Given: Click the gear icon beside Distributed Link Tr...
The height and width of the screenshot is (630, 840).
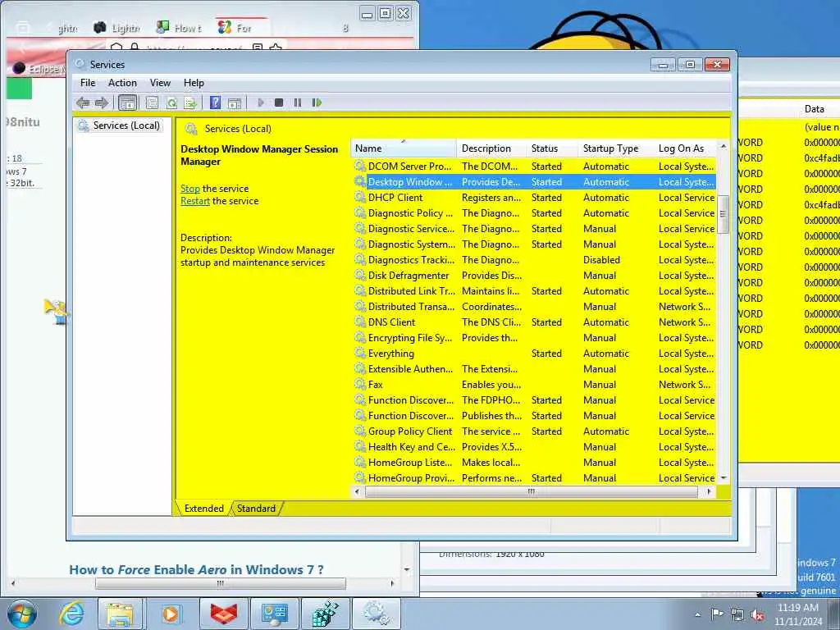Looking at the screenshot, I should 361,291.
